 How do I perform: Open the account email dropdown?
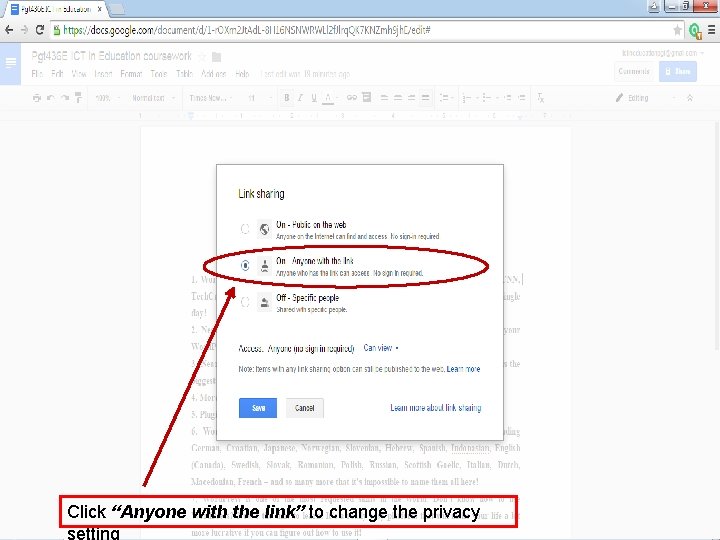coord(663,53)
